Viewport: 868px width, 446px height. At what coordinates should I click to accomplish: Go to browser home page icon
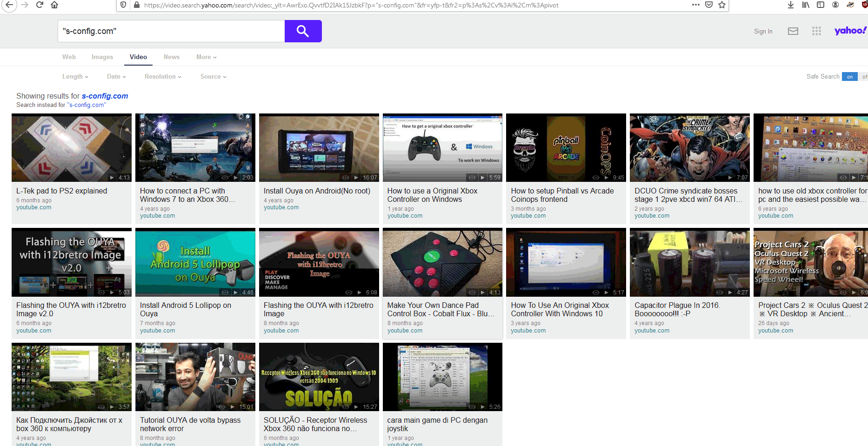[x=54, y=5]
